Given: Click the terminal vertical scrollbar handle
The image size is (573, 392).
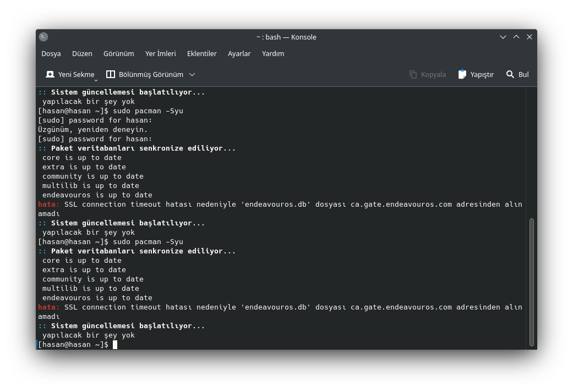Looking at the screenshot, I should [x=531, y=282].
